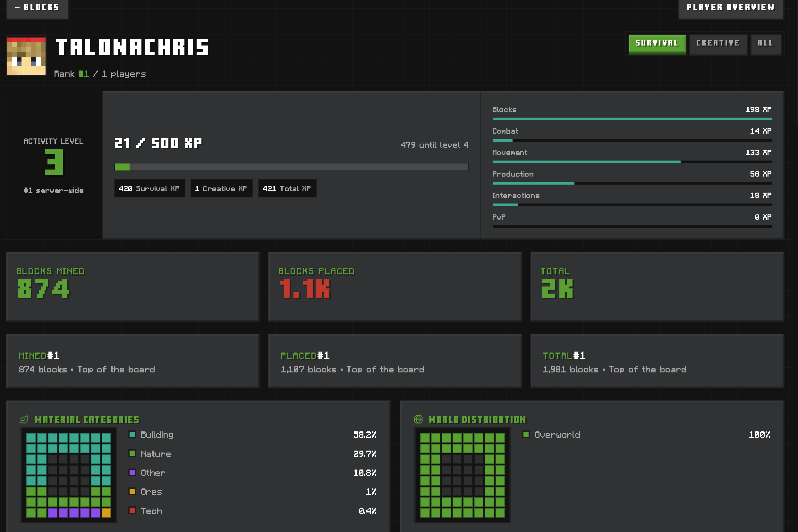The height and width of the screenshot is (532, 798).
Task: Click the Nature legend color swatch
Action: pyautogui.click(x=132, y=453)
